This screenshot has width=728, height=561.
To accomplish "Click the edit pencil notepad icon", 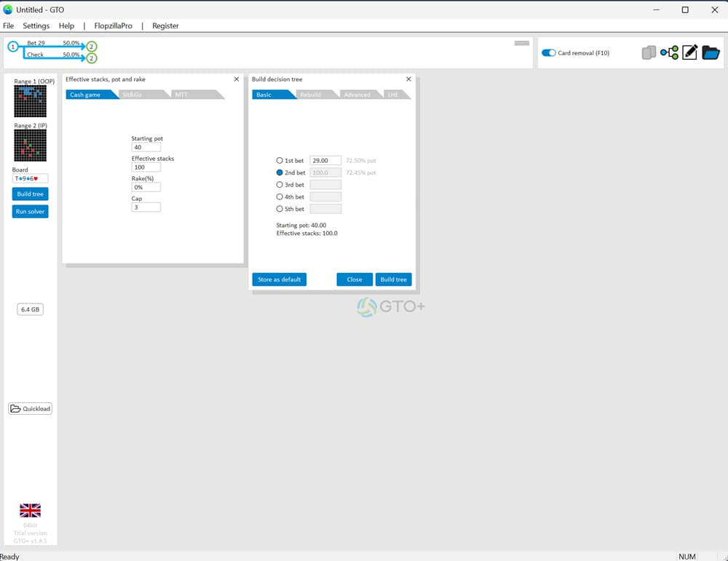I will 690,52.
